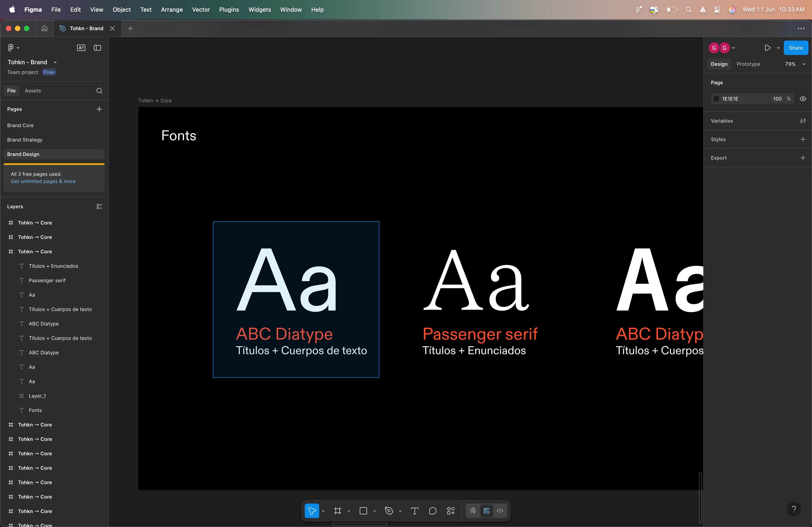The height and width of the screenshot is (527, 812).
Task: Switch to Draw mode icon
Action: [x=473, y=511]
